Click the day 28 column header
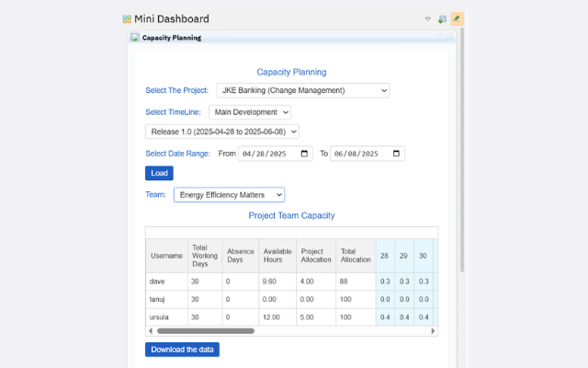 click(x=384, y=256)
